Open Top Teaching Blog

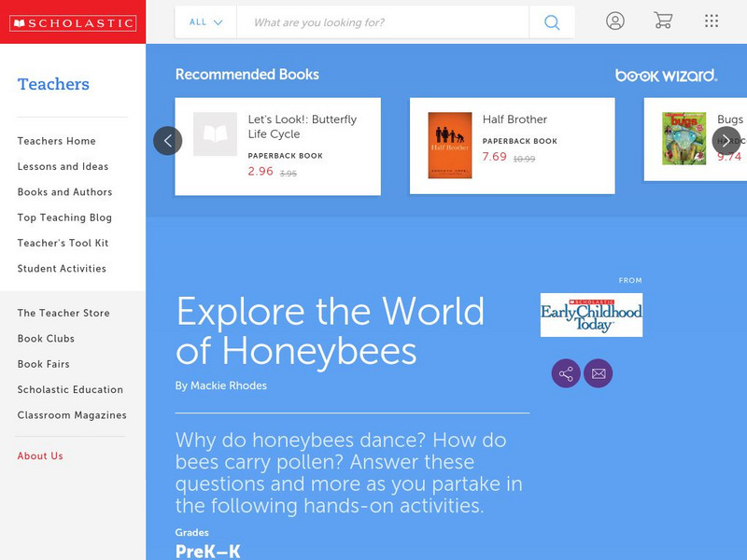click(64, 217)
